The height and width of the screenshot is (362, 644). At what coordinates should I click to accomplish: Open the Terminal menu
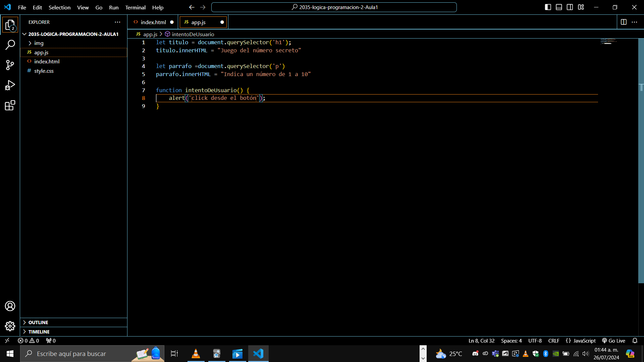pos(135,7)
